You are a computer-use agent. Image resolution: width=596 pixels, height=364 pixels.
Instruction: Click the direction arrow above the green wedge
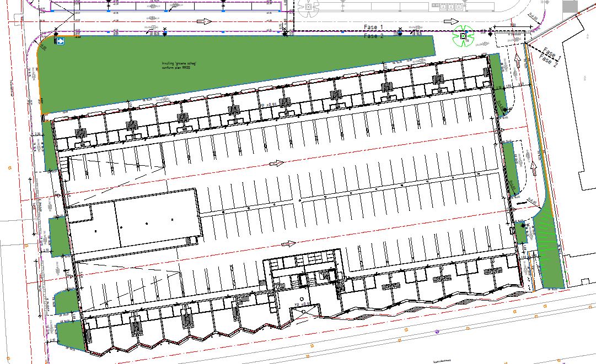click(x=204, y=21)
